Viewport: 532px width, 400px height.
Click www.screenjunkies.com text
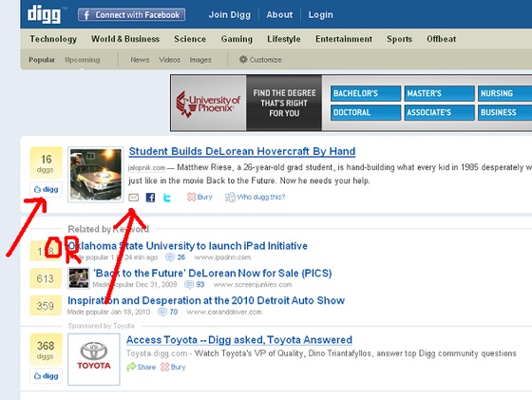(253, 284)
